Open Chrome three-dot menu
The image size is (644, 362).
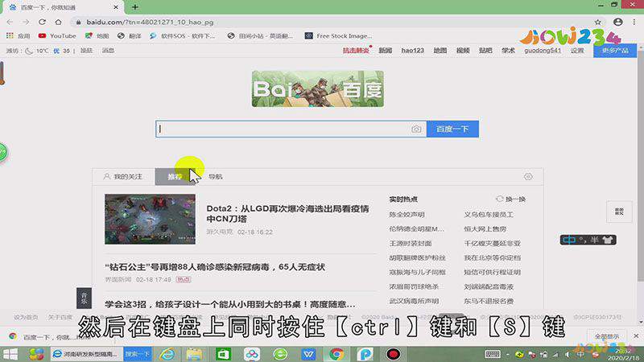pyautogui.click(x=635, y=22)
